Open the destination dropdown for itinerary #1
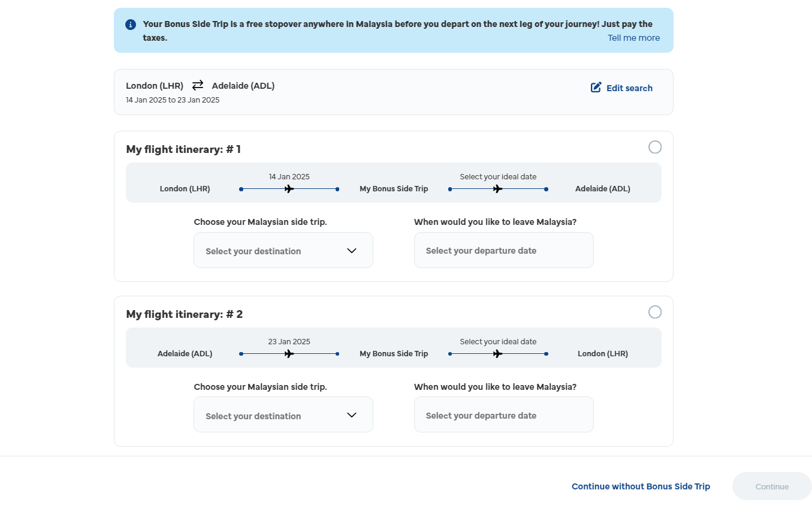Viewport: 812px width, 505px height. pyautogui.click(x=283, y=250)
